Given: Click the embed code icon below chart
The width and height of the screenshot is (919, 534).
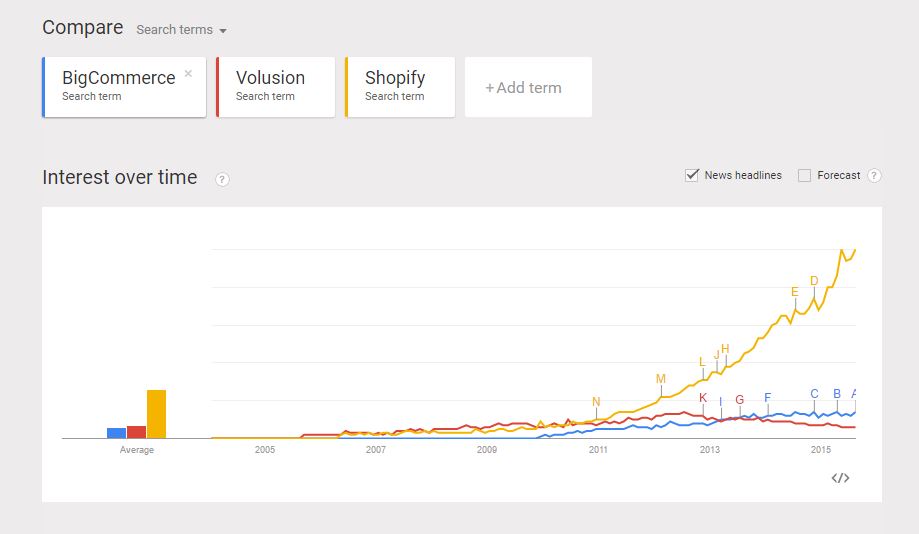Looking at the screenshot, I should [840, 478].
